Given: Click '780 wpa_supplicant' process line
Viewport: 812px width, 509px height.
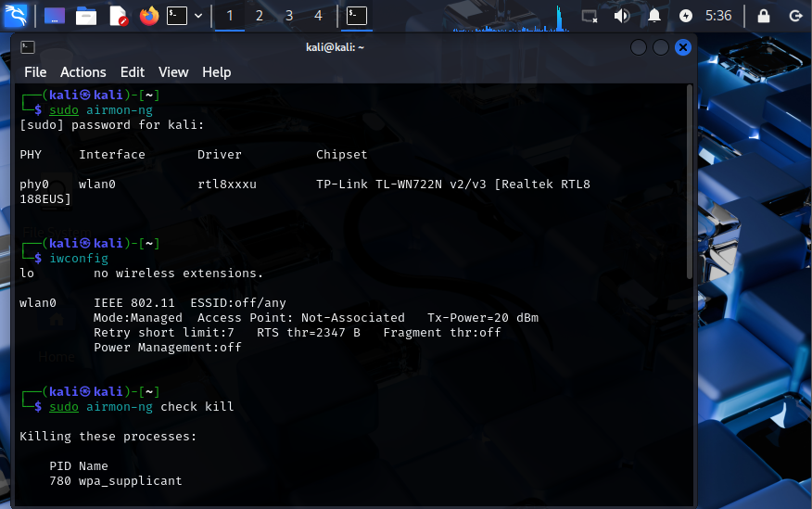Looking at the screenshot, I should [116, 481].
